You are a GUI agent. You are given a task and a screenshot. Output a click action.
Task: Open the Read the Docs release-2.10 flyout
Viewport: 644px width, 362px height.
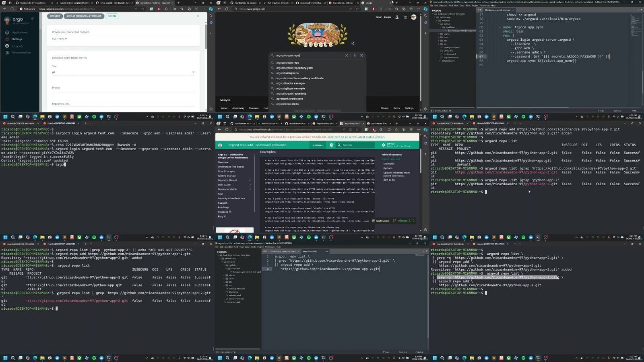[393, 221]
